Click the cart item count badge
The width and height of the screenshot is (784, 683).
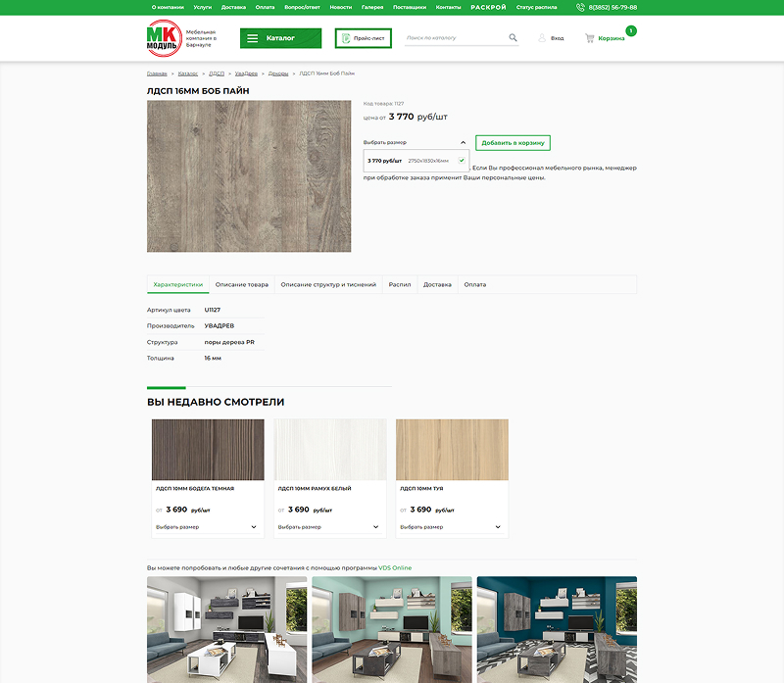(x=630, y=31)
